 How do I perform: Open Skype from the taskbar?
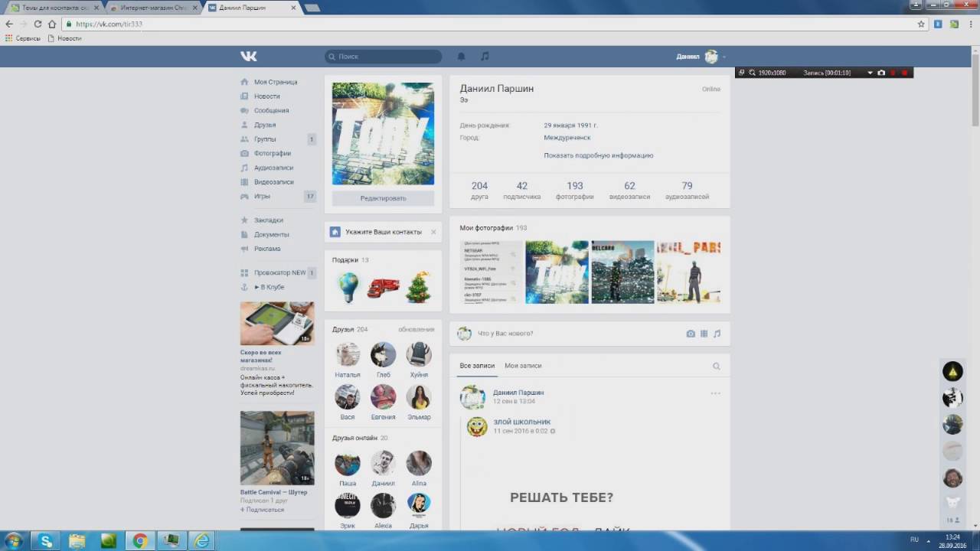point(46,541)
